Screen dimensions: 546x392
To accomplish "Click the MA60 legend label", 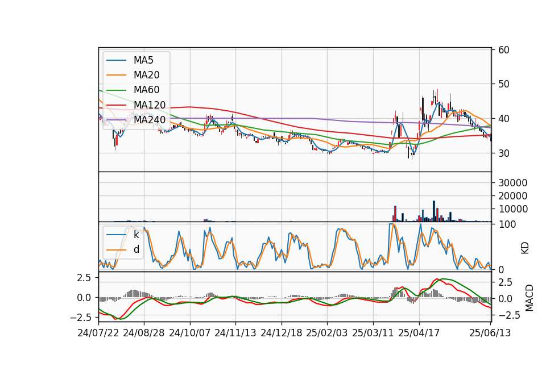I will click(x=146, y=90).
